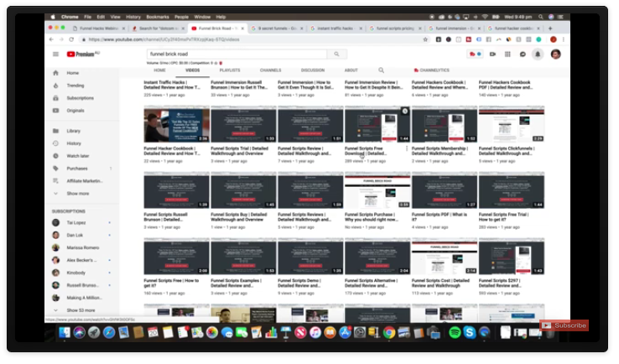This screenshot has height=364, width=619.
Task: Open Chrome's three-dot menu
Action: coord(564,39)
